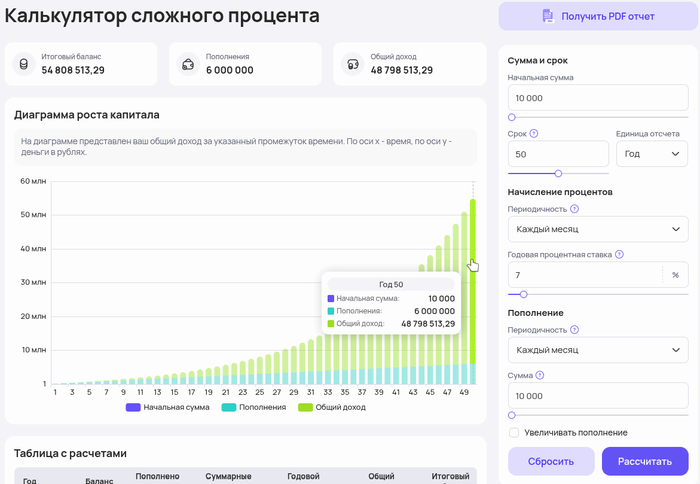Click the money icon beside Общий доход
The image size is (700, 484).
(352, 64)
